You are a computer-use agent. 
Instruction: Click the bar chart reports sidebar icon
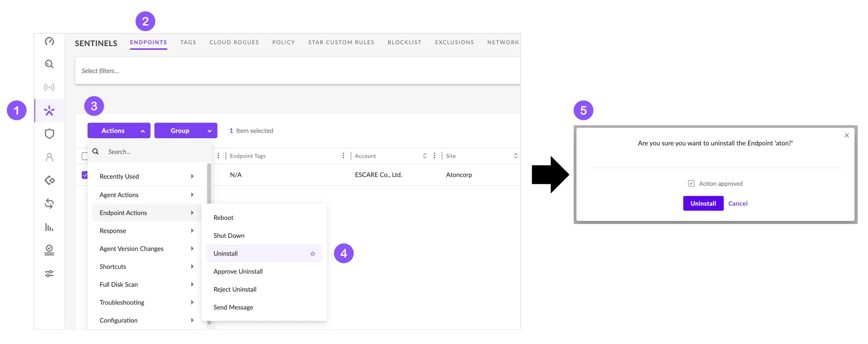tap(49, 227)
